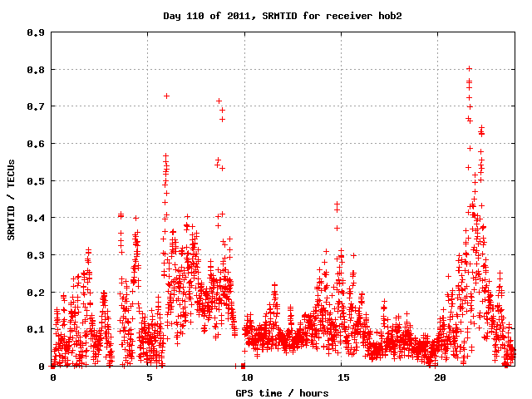
Task: Click the 0.6 y-axis tick label
Action: click(x=37, y=144)
